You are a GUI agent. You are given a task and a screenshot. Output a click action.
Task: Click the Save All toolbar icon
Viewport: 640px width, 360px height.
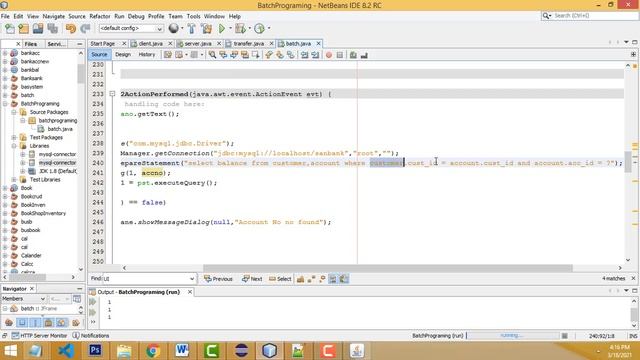[x=53, y=29]
